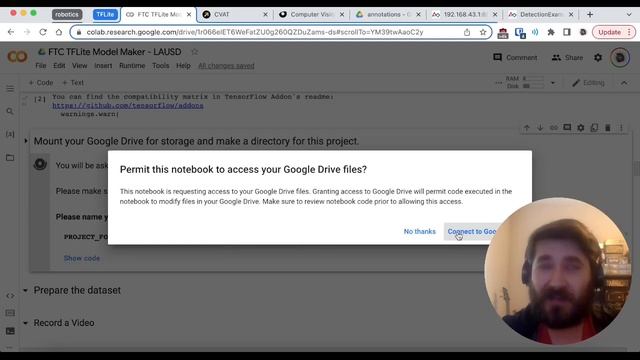Open the Insert menu
This screenshot has height=360, width=640.
103,66
